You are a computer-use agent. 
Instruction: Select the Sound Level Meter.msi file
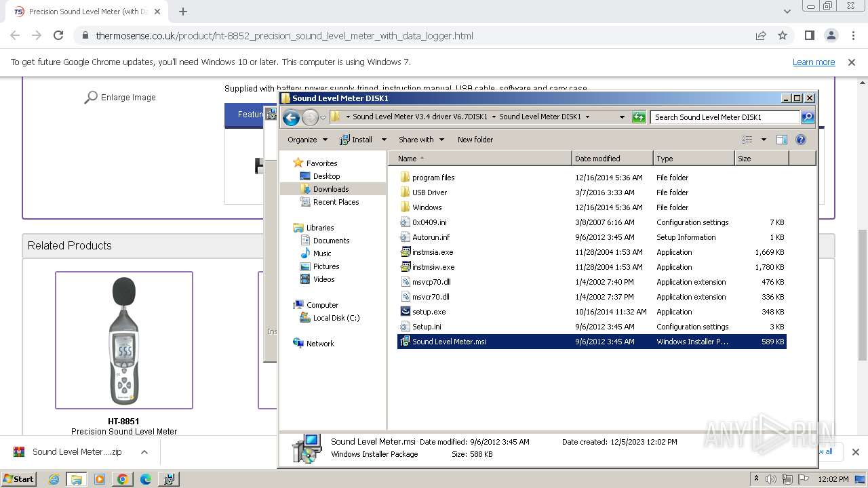point(591,342)
